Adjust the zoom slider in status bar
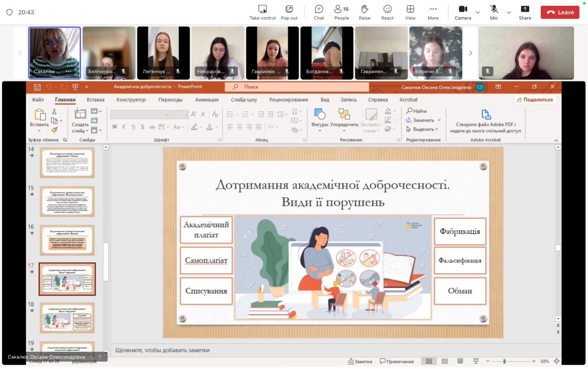 (x=505, y=361)
